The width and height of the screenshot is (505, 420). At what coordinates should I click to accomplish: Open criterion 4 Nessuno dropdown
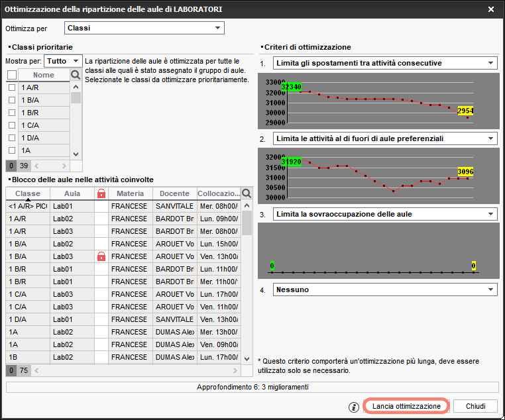point(385,289)
